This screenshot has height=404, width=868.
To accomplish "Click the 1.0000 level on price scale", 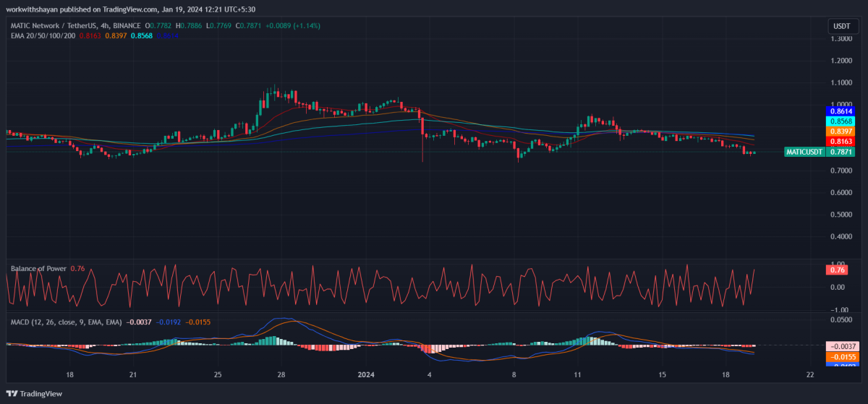I will click(841, 104).
